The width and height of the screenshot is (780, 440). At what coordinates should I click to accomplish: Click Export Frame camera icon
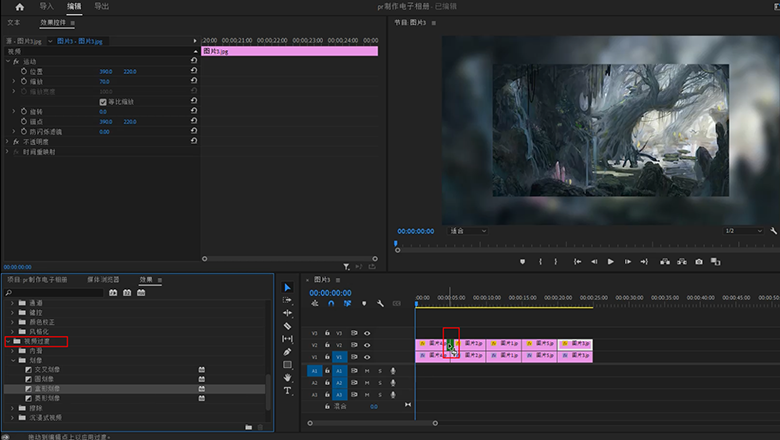pos(699,262)
